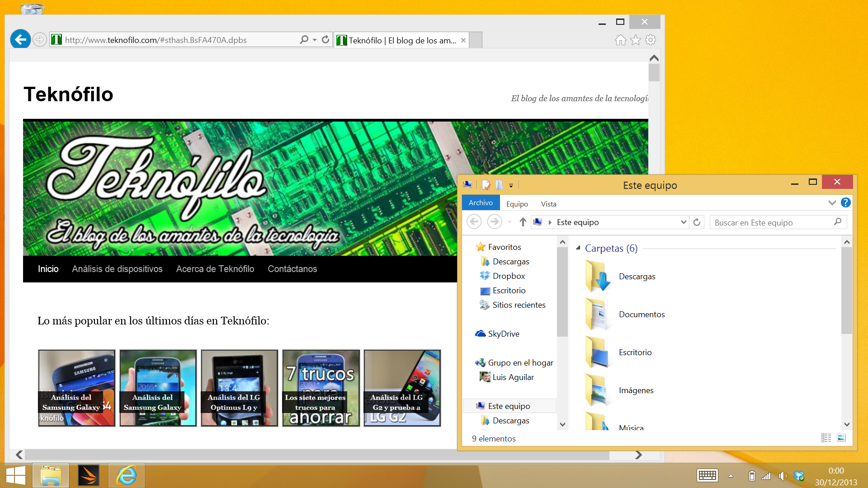This screenshot has width=868, height=488.
Task: Expand the Explorer ribbon chevron
Action: 832,203
